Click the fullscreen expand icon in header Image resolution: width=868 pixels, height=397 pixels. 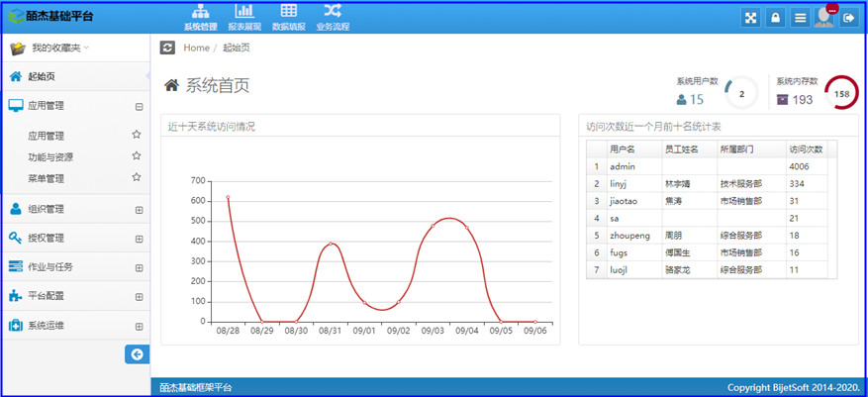click(751, 18)
